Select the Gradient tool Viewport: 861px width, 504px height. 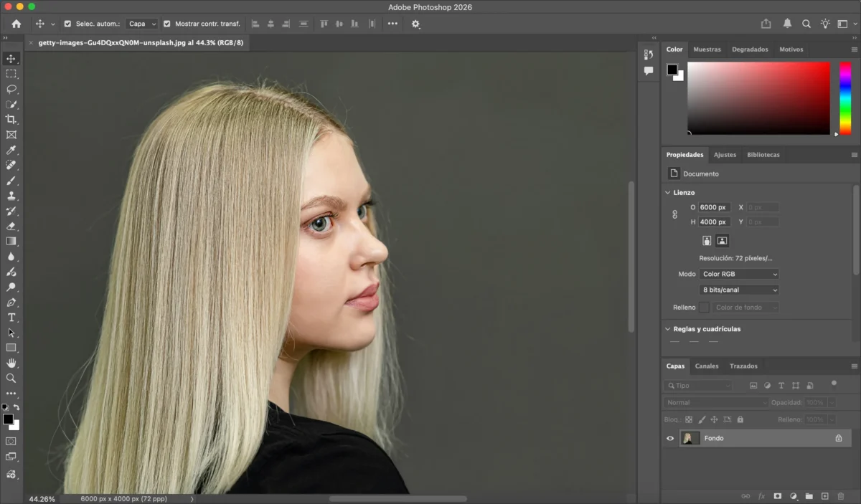pyautogui.click(x=11, y=241)
